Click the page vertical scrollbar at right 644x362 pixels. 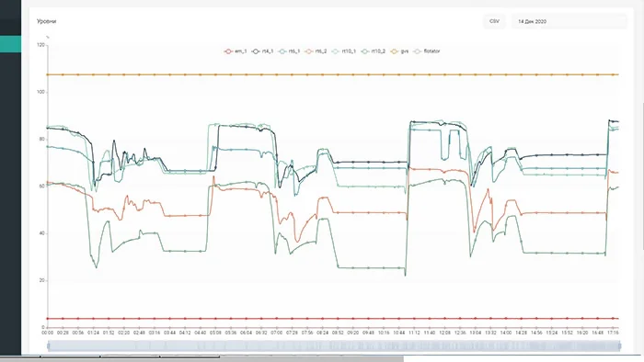[x=642, y=176]
